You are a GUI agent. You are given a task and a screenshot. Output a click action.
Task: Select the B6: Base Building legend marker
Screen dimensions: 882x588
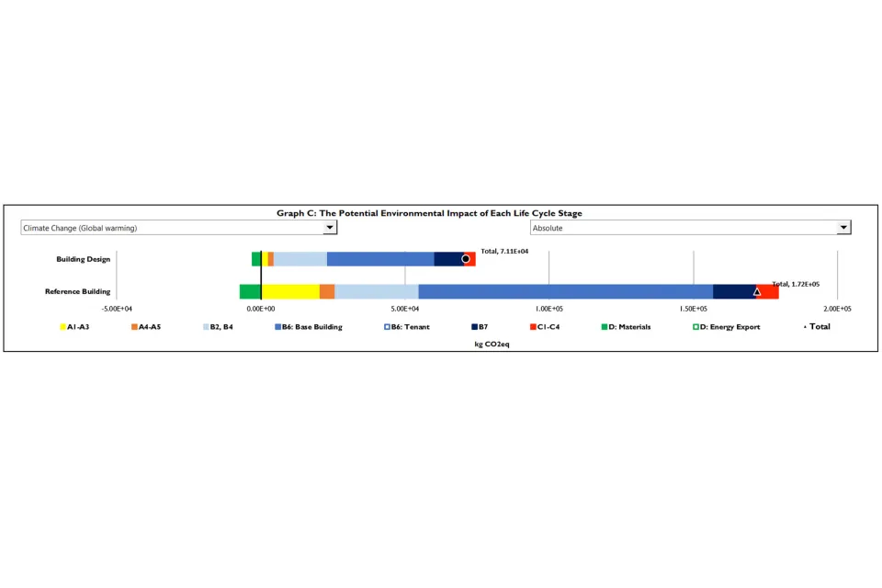point(277,327)
